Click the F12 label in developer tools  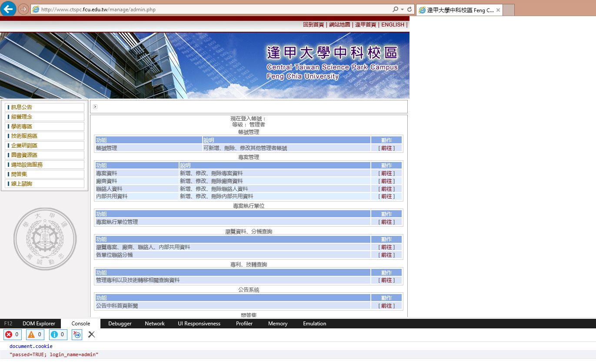click(8, 324)
